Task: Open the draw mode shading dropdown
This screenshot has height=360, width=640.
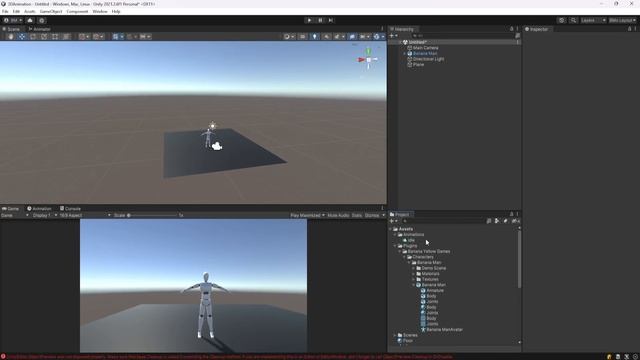Action: click(289, 37)
